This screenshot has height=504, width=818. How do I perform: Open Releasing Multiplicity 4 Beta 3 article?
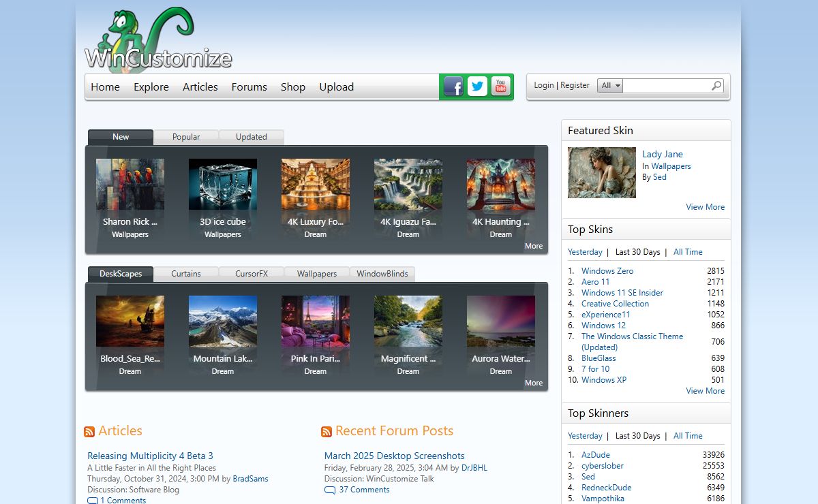pos(150,456)
